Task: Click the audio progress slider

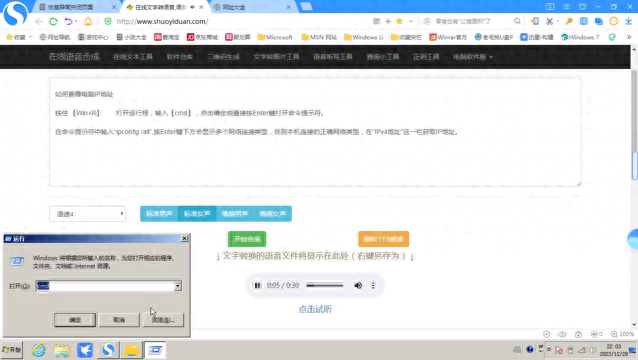Action: click(325, 286)
